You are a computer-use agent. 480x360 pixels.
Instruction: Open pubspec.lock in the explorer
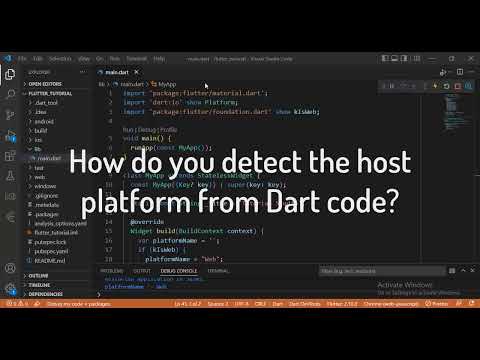(50, 242)
